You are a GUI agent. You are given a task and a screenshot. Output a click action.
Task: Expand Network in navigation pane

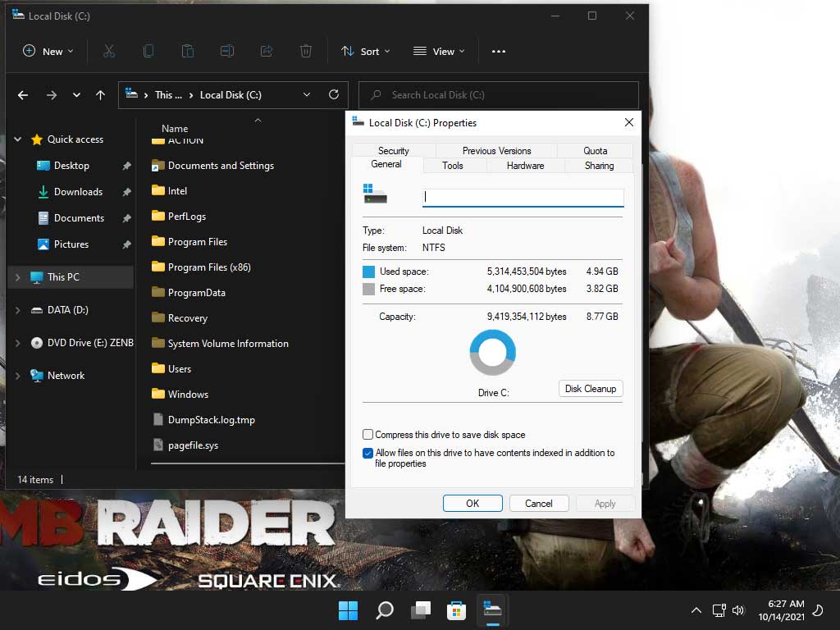(x=18, y=376)
